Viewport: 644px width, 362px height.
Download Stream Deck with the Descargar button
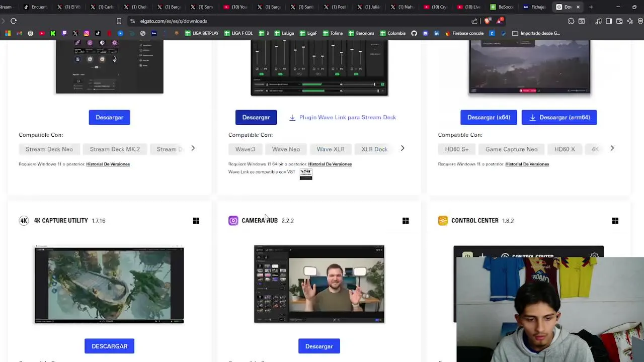[x=109, y=117]
